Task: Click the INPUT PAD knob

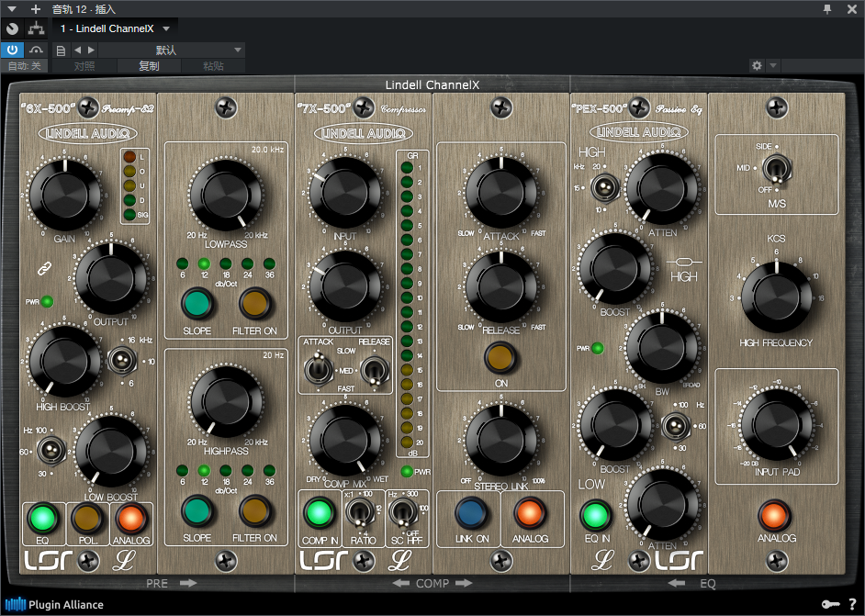Action: (776, 425)
